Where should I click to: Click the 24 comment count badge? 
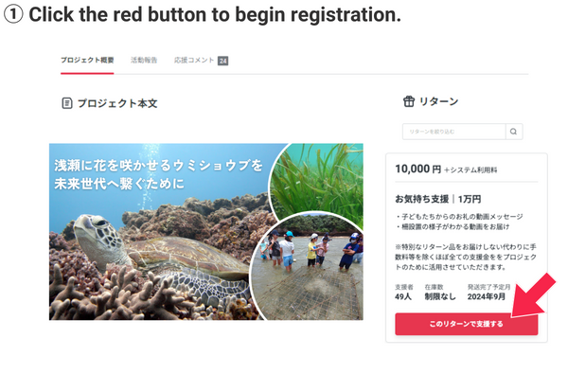click(x=222, y=61)
